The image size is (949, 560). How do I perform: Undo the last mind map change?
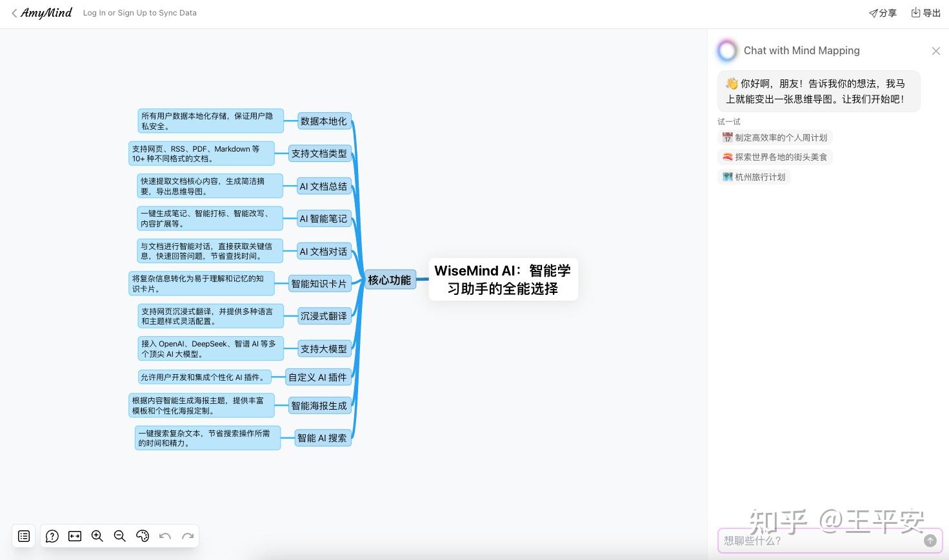165,536
